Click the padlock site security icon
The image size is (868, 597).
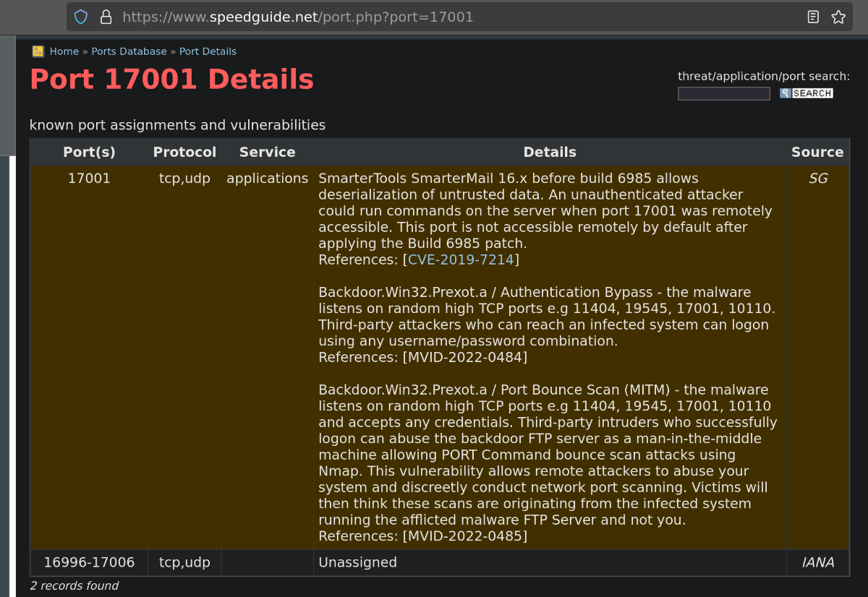[x=106, y=17]
